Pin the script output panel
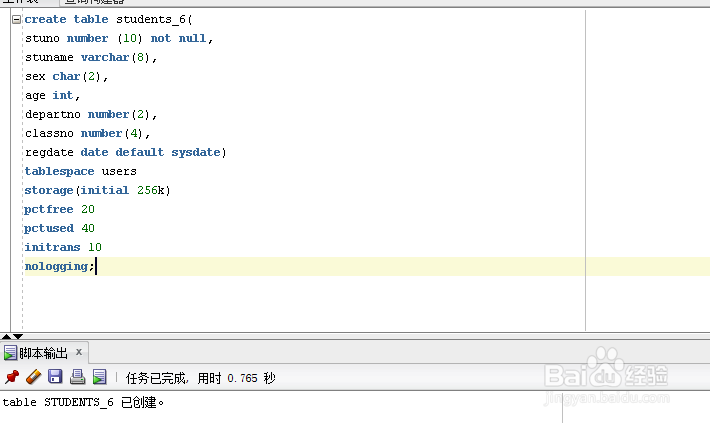Screen dimensions: 710x423 coord(12,377)
